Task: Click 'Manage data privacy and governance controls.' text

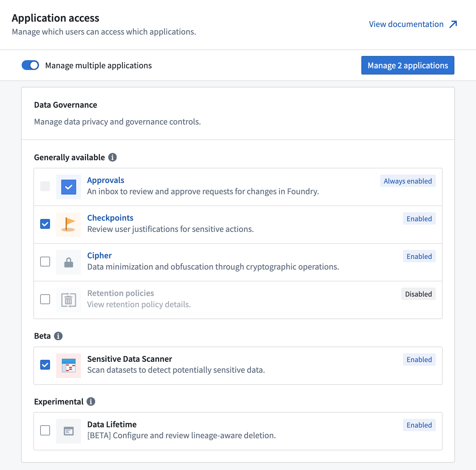Action: [x=117, y=122]
